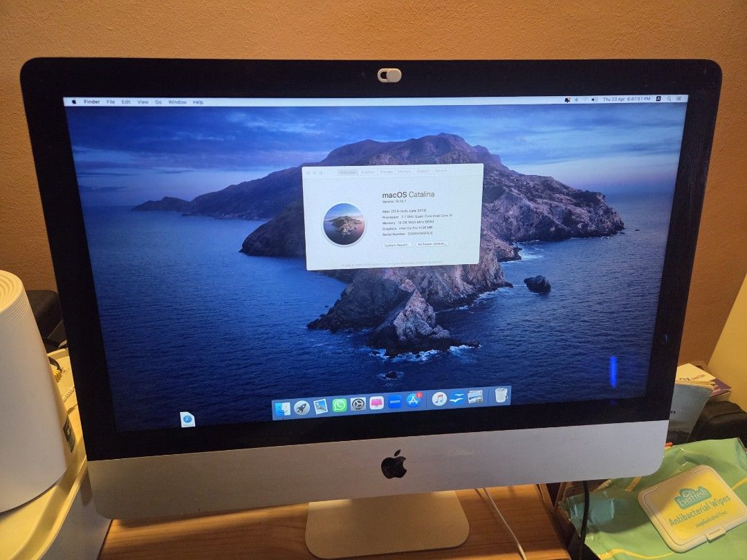Launch Music app from the Dock

pyautogui.click(x=439, y=399)
